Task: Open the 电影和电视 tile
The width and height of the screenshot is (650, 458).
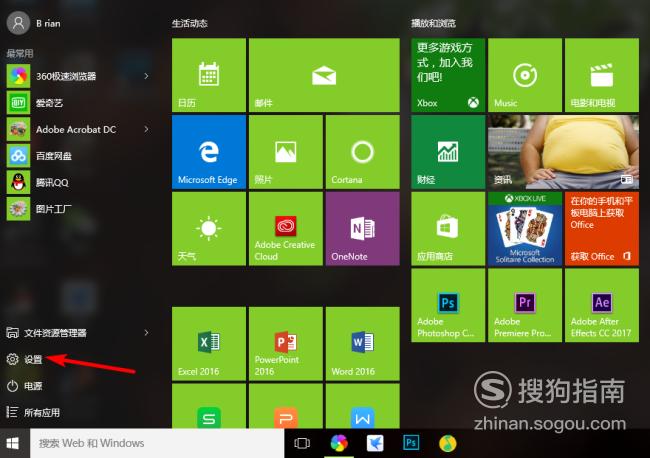Action: 602,75
